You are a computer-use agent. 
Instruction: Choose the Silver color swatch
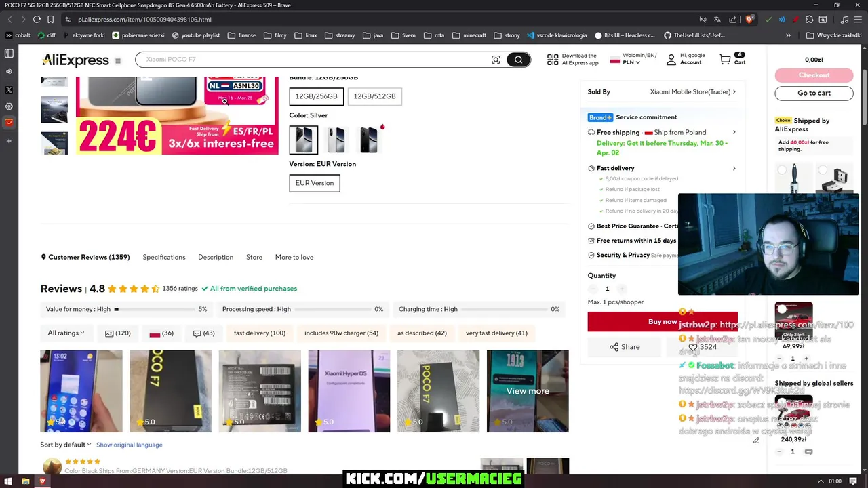point(303,140)
